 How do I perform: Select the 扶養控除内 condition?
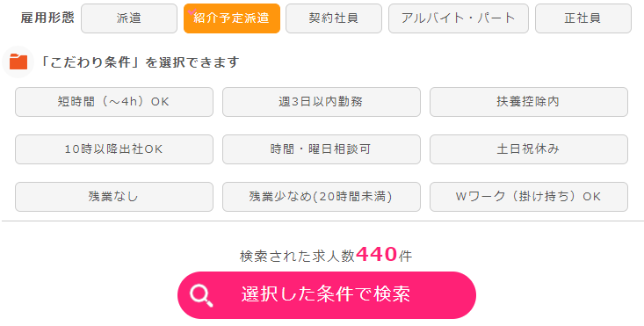(529, 102)
